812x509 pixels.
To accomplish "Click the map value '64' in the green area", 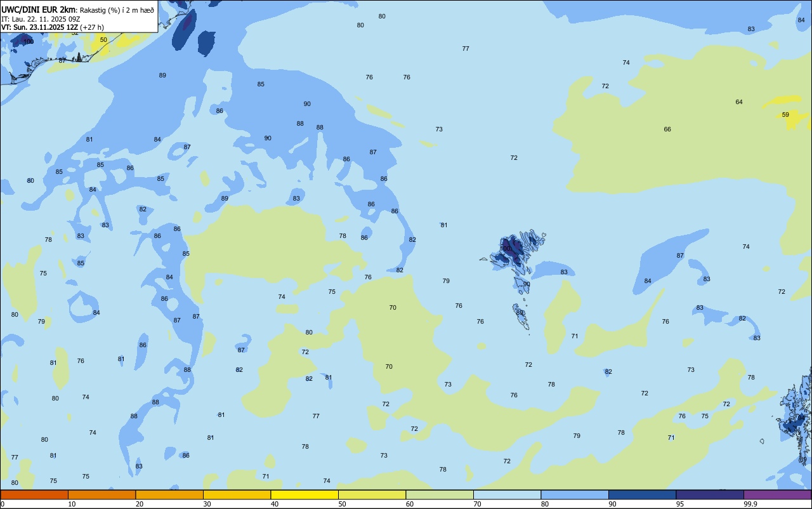I will click(739, 102).
